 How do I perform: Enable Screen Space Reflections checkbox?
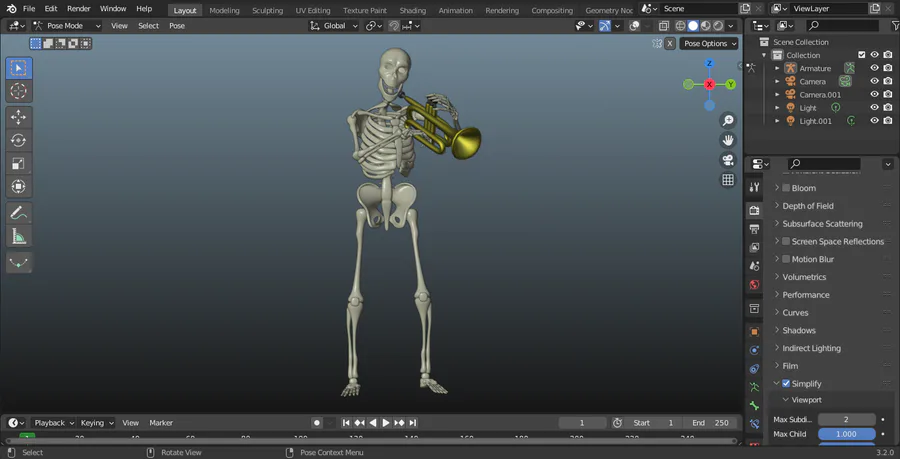(x=786, y=242)
